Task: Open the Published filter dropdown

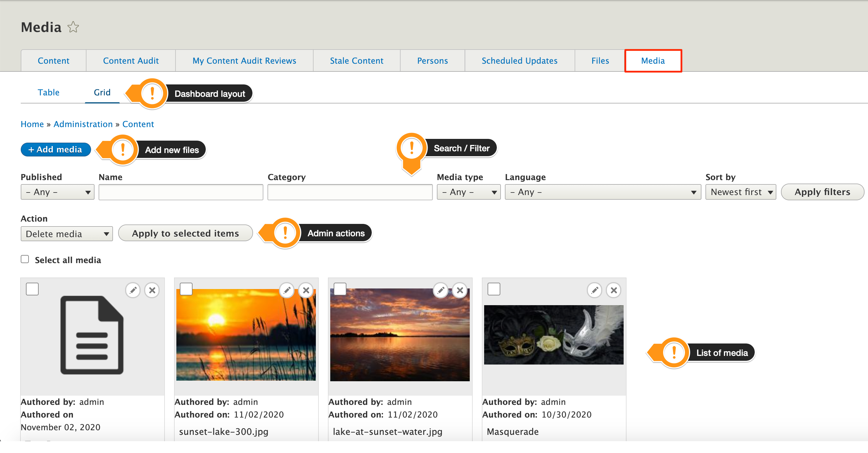Action: click(x=57, y=192)
